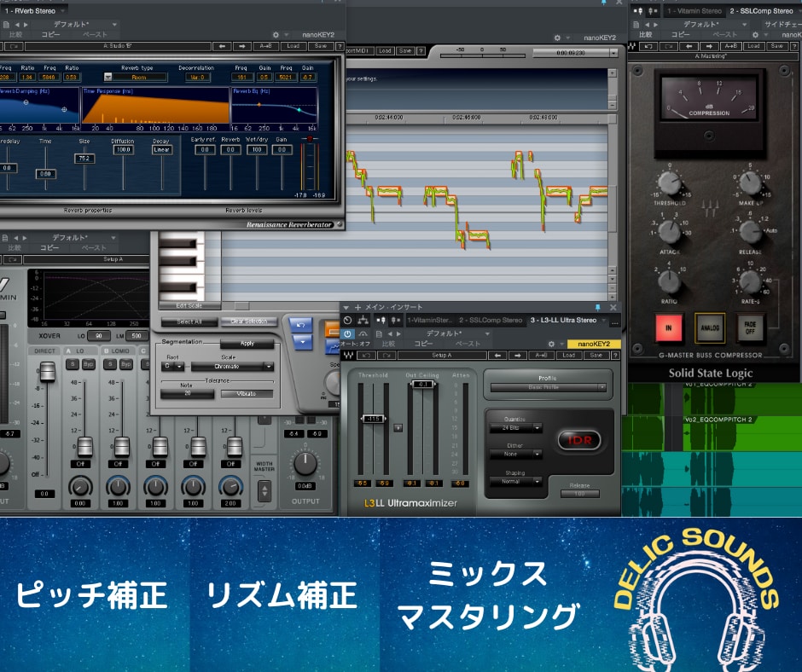Image resolution: width=802 pixels, height=672 pixels.
Task: Click Apply in Segmentation panel
Action: [x=247, y=344]
